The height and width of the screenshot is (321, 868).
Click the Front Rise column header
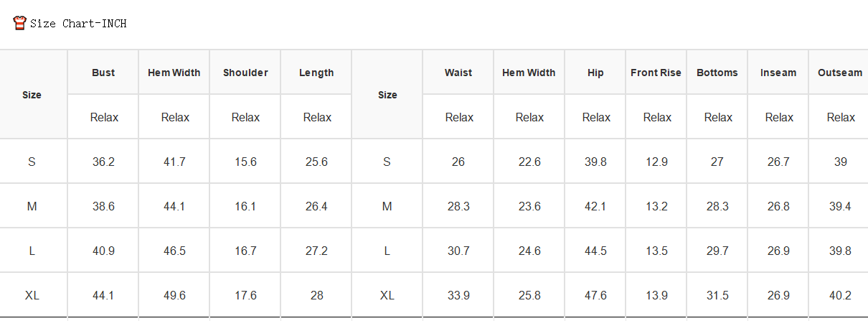pyautogui.click(x=656, y=73)
